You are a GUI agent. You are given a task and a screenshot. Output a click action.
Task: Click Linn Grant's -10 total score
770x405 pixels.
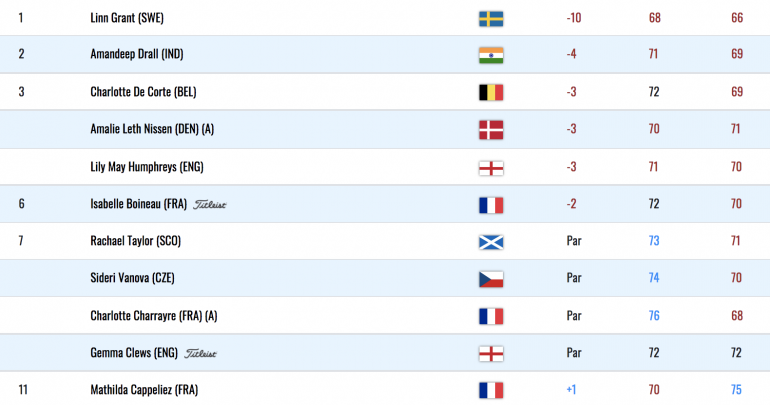click(x=574, y=18)
